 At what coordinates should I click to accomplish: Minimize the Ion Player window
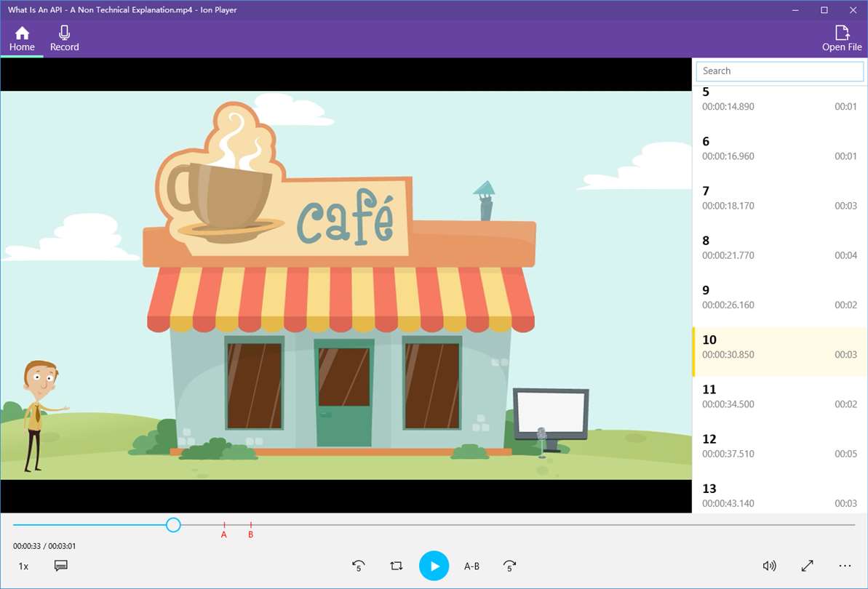(795, 10)
